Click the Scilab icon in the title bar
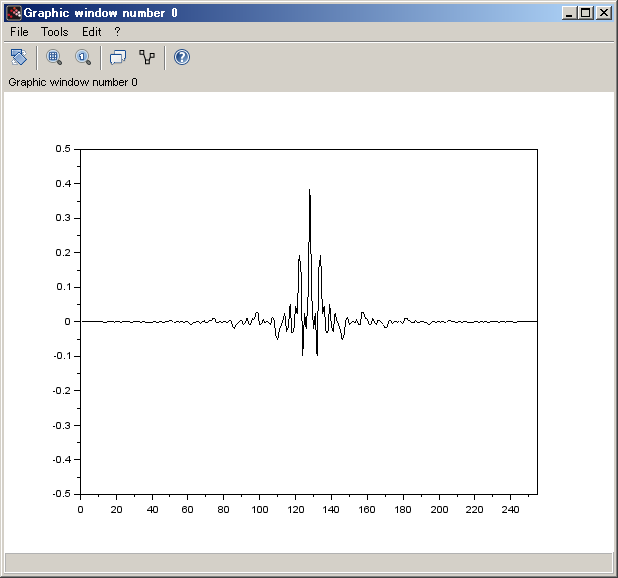Screen dimensions: 618x578 [x=14, y=13]
